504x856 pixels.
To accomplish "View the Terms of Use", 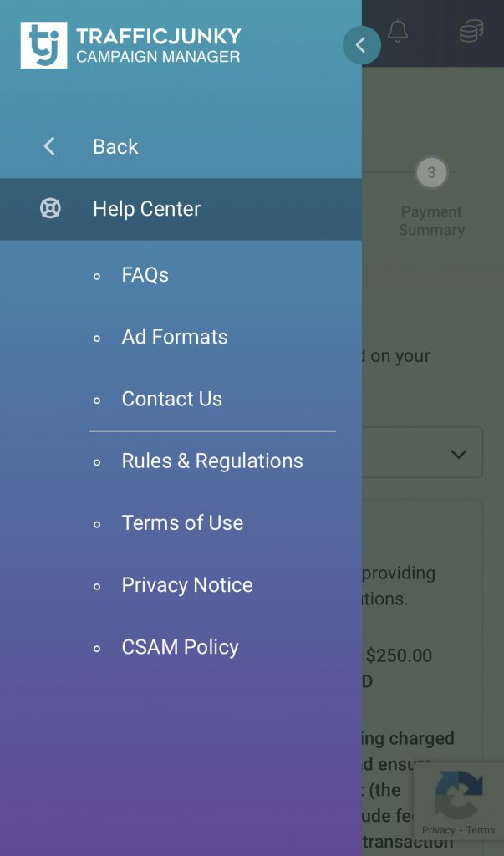I will coord(182,523).
